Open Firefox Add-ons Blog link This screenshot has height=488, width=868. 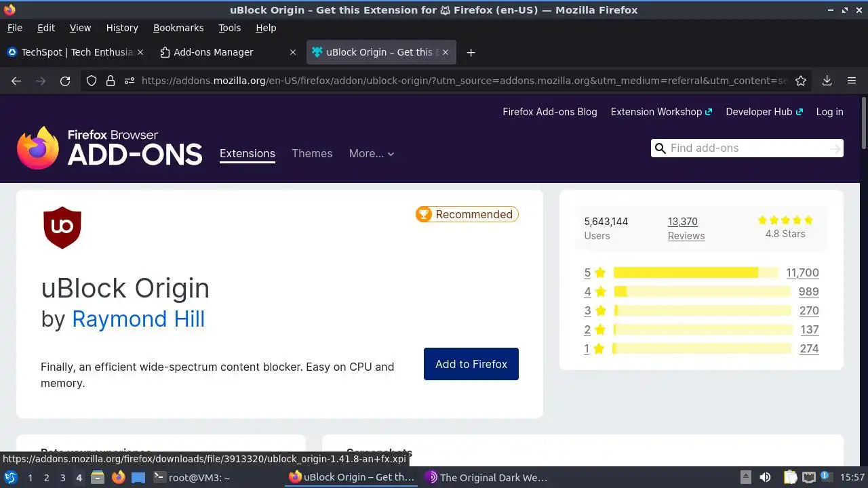point(550,112)
